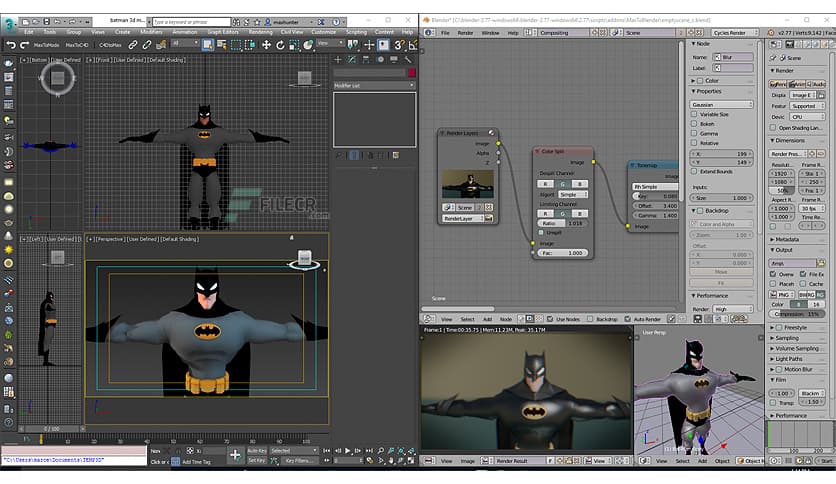Image resolution: width=836 pixels, height=484 pixels.
Task: Click Blender node editor type icon
Action: pyautogui.click(x=429, y=319)
